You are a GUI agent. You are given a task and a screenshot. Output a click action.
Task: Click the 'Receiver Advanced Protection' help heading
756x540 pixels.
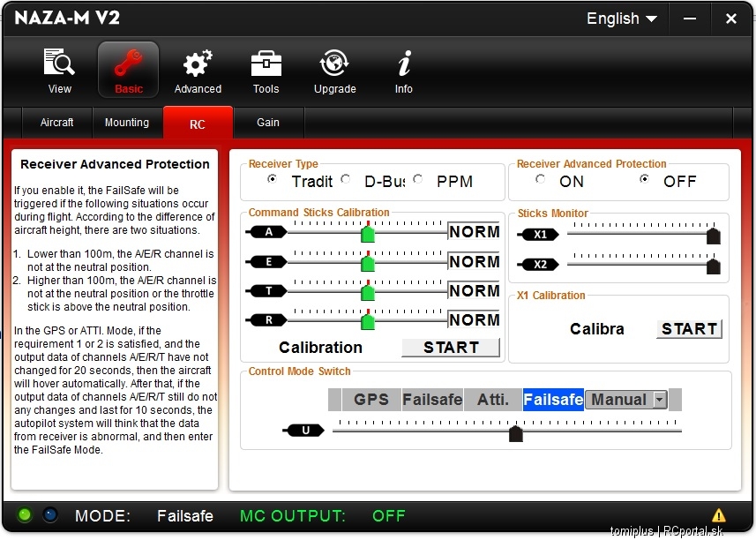tap(115, 164)
